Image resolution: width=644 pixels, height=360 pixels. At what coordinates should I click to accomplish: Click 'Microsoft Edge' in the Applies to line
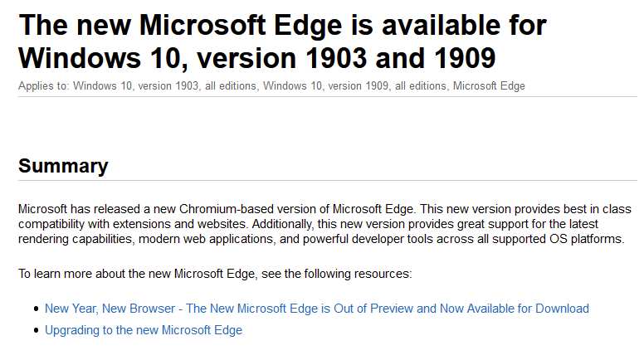(x=489, y=86)
